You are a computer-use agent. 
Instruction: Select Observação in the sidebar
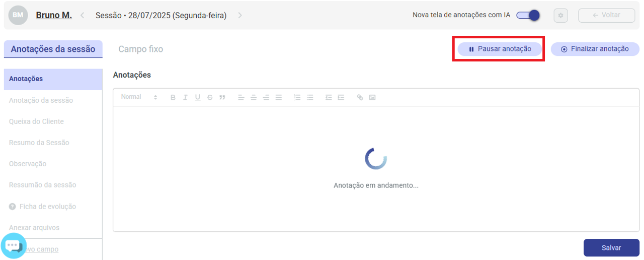point(28,164)
